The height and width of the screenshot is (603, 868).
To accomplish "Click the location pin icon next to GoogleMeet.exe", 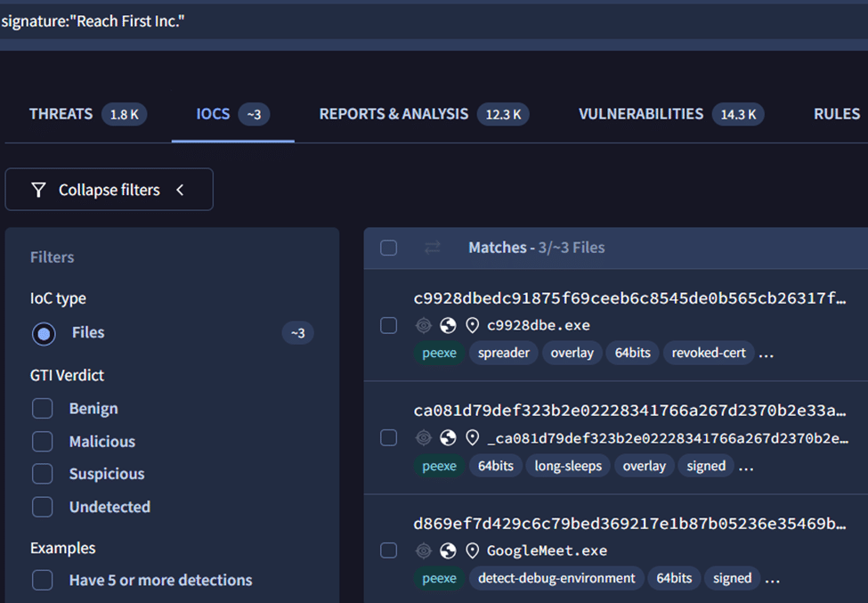I will [x=472, y=550].
